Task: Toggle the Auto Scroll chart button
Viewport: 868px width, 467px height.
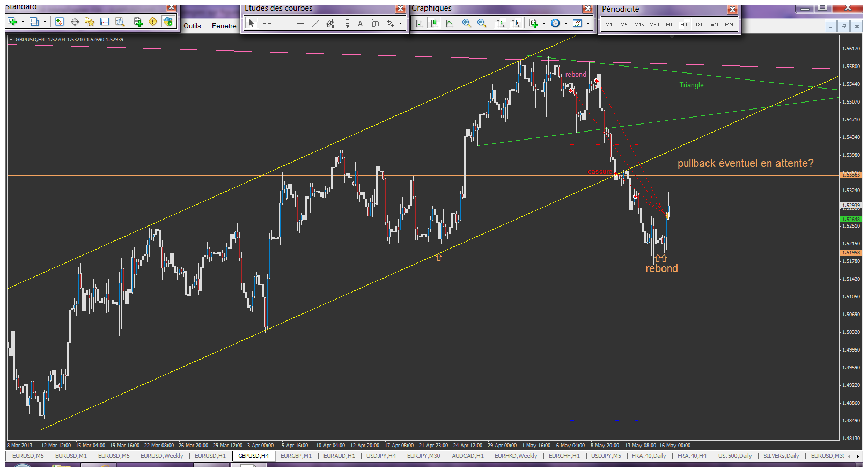Action: [500, 23]
